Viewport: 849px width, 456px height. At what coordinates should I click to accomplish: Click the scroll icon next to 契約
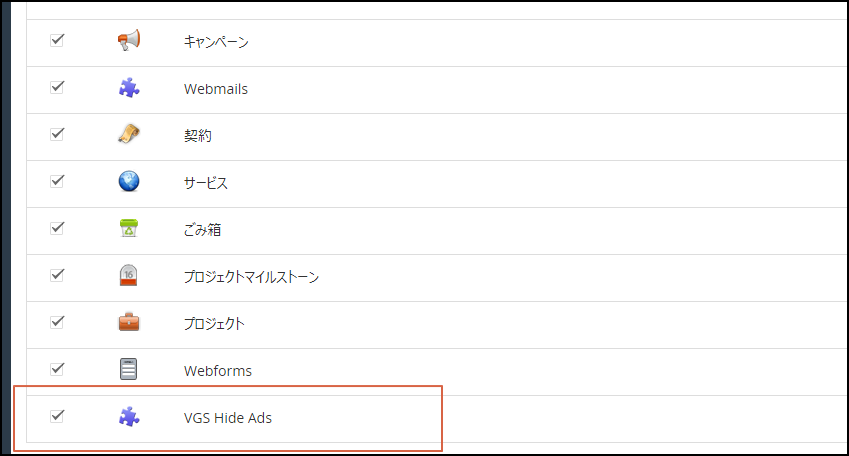[x=128, y=135]
